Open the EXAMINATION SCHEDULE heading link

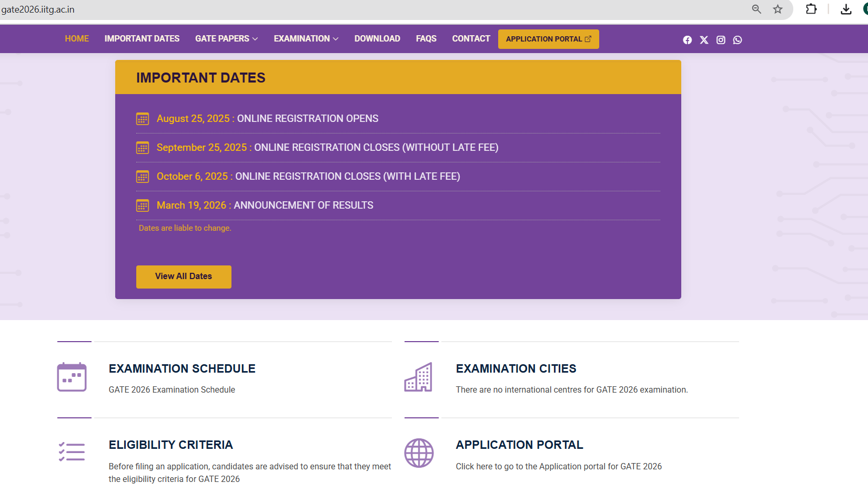tap(182, 369)
